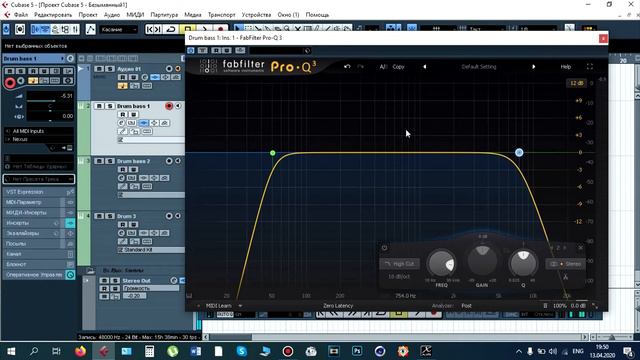Image resolution: width=640 pixels, height=360 pixels.
Task: Open Firefox from the taskbar
Action: click(80, 351)
